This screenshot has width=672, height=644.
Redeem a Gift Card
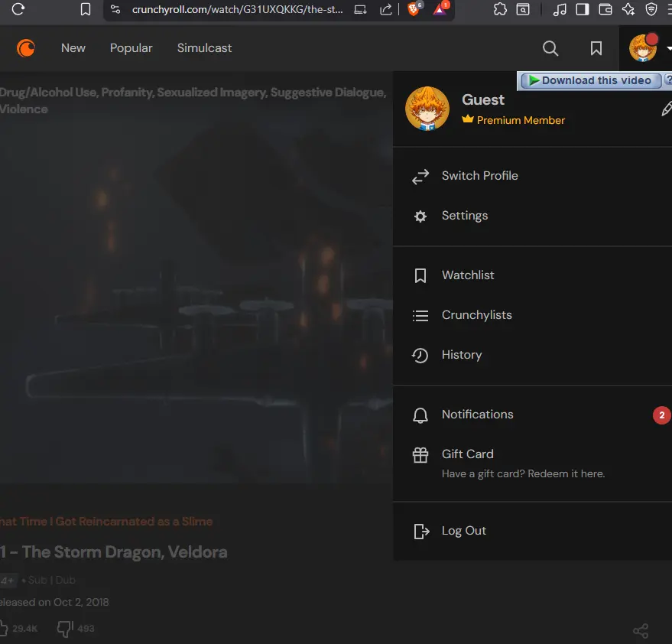pyautogui.click(x=532, y=463)
